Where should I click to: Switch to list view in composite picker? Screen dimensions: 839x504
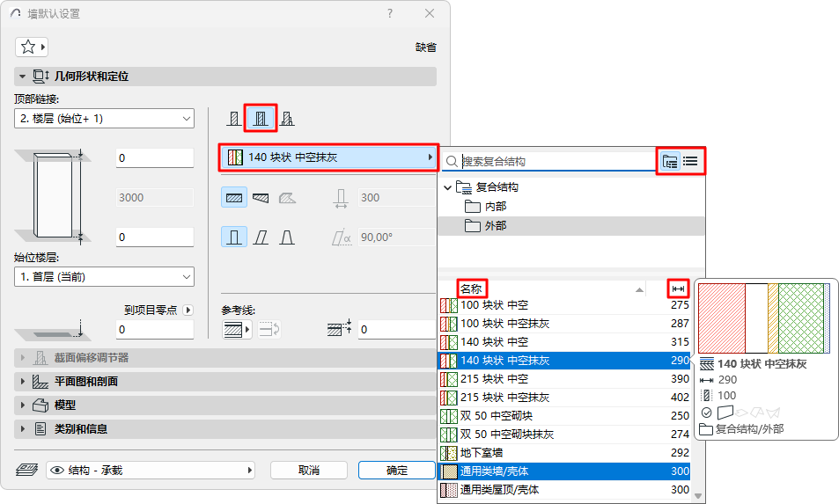tap(690, 161)
